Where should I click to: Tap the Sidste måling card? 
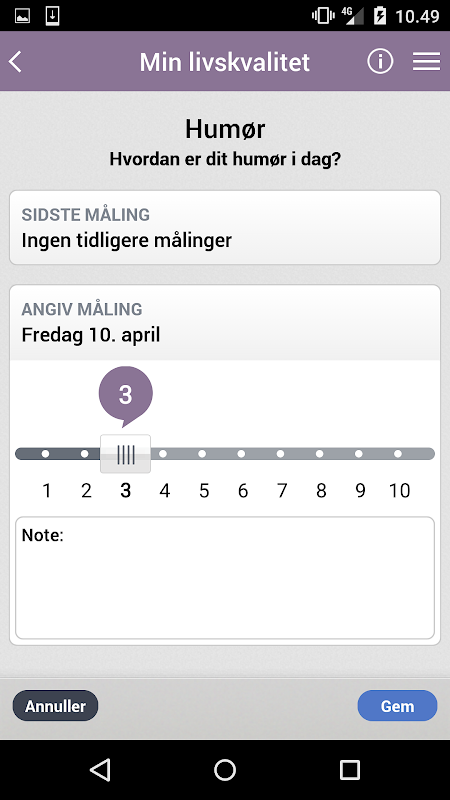tap(225, 228)
